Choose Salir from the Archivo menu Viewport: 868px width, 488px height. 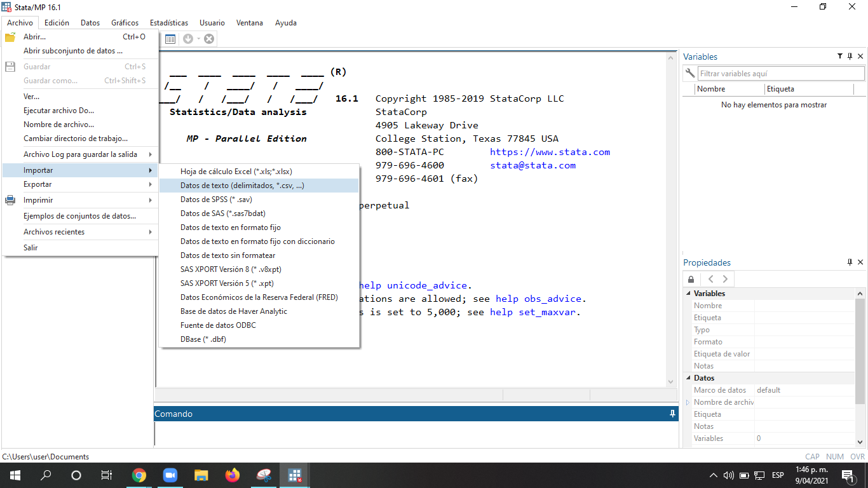pyautogui.click(x=80, y=248)
